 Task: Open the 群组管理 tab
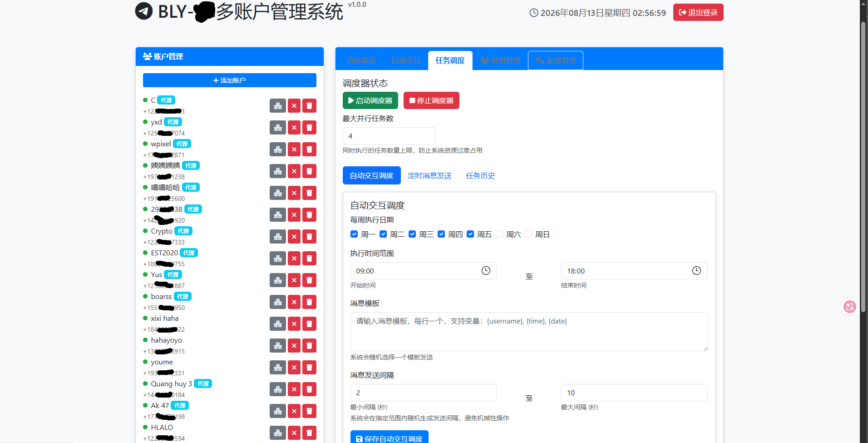click(x=500, y=60)
